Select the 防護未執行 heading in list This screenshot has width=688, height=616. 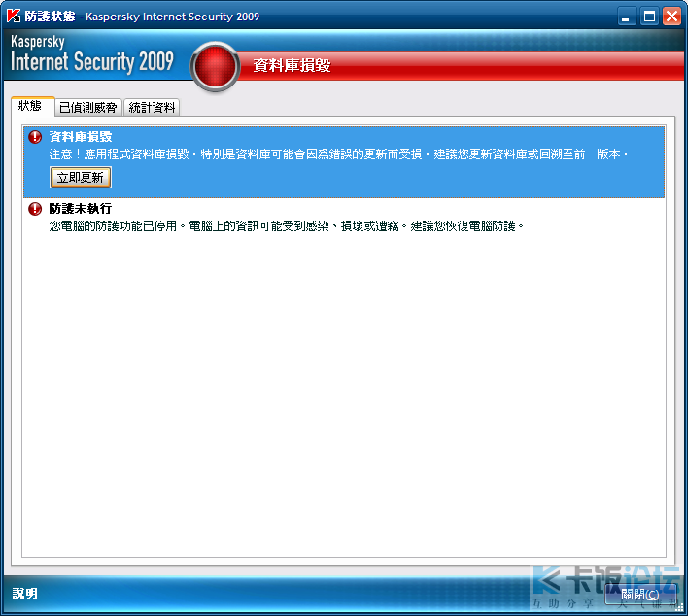[x=81, y=208]
